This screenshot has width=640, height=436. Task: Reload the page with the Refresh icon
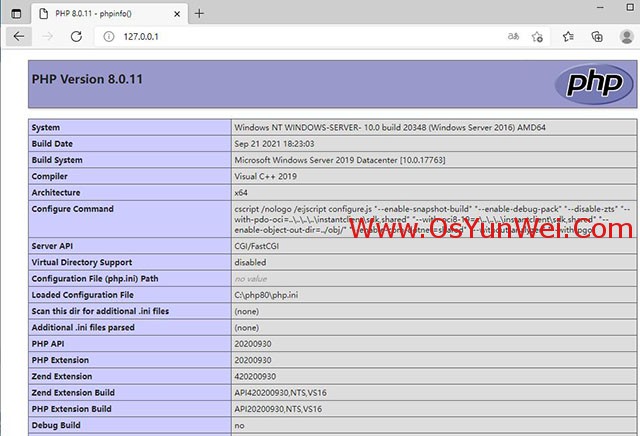[x=76, y=36]
